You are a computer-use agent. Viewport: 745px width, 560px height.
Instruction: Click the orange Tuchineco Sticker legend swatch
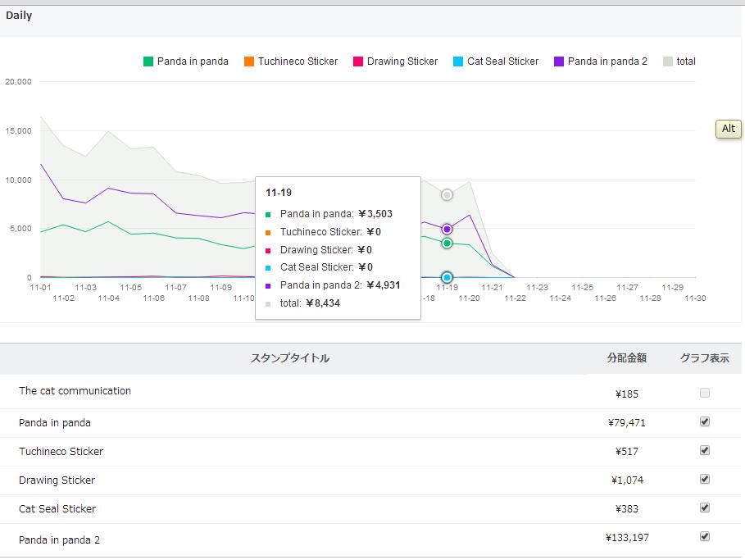[249, 61]
